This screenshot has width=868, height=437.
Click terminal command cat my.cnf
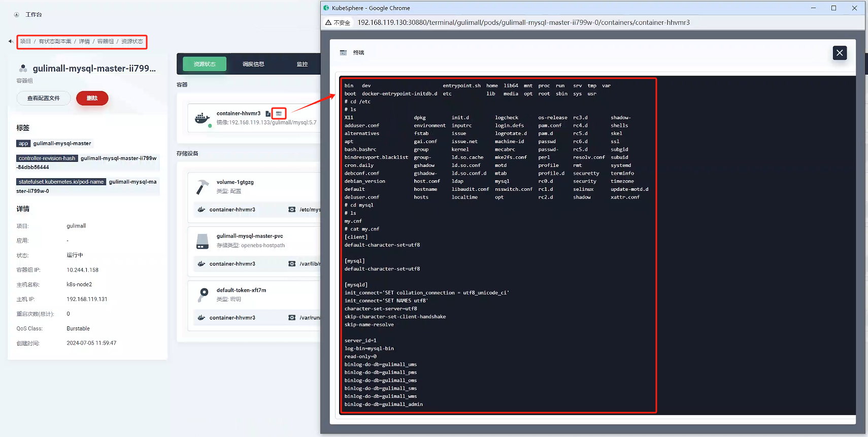click(x=365, y=229)
